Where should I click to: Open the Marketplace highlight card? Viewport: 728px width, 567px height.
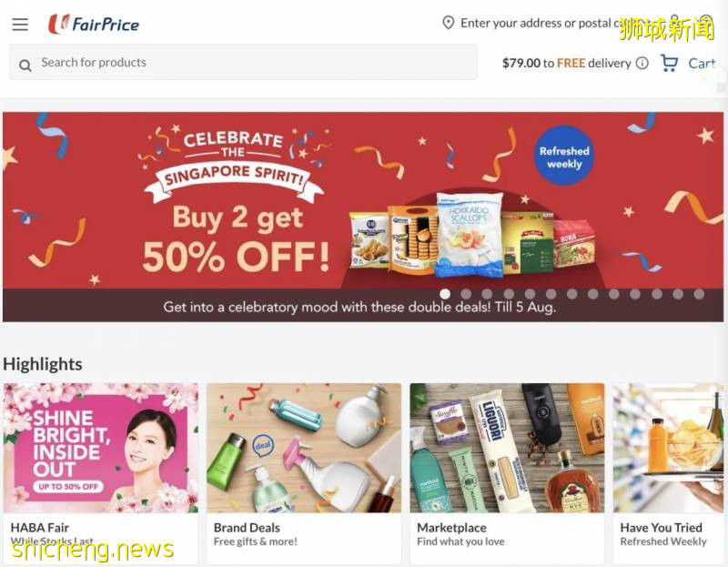507,473
